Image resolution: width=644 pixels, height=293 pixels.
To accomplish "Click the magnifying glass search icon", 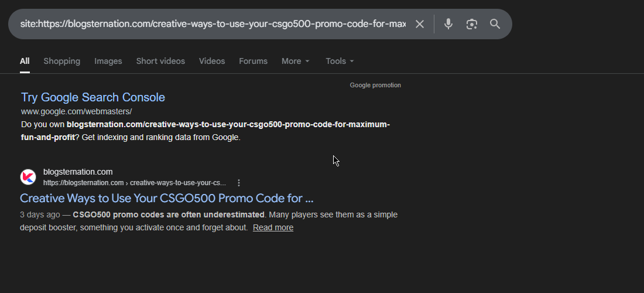I will [x=495, y=24].
